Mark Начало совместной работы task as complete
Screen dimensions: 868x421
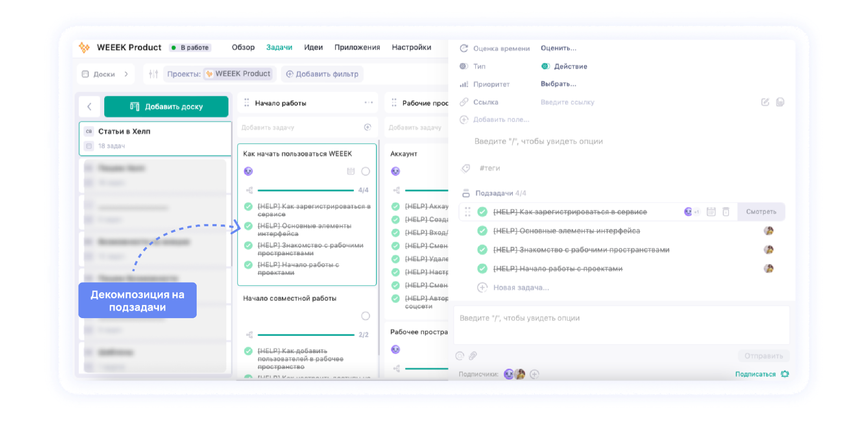[x=366, y=316]
